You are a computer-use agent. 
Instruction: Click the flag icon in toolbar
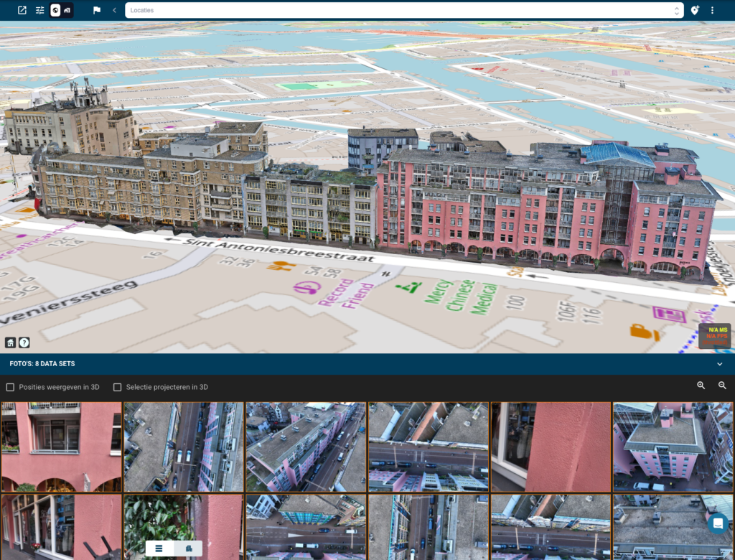pos(97,10)
